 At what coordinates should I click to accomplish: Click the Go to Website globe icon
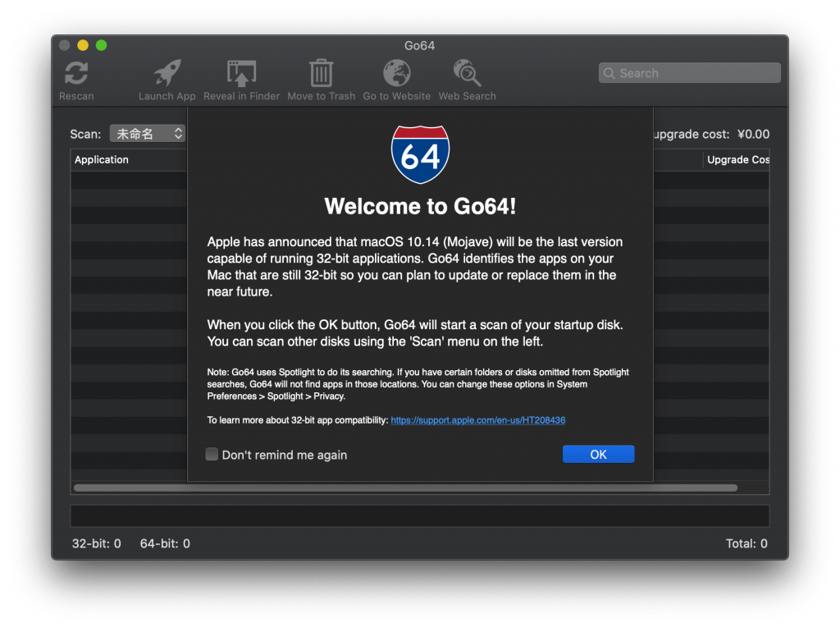(397, 74)
